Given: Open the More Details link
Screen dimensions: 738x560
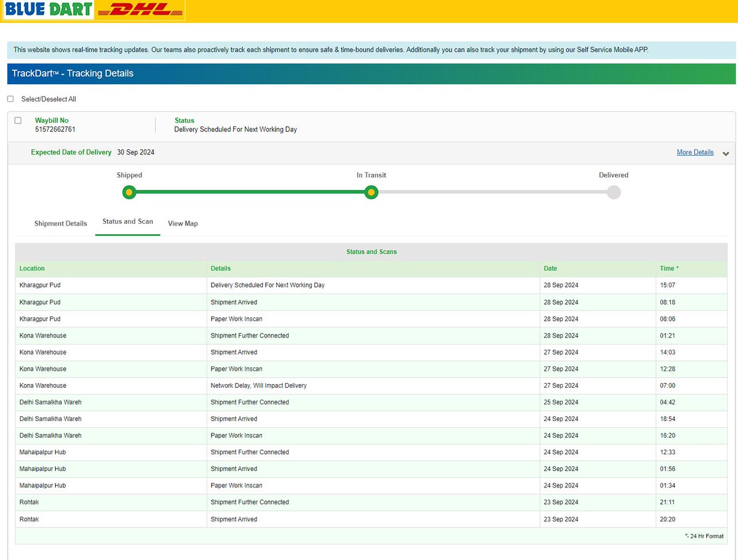Looking at the screenshot, I should (695, 152).
